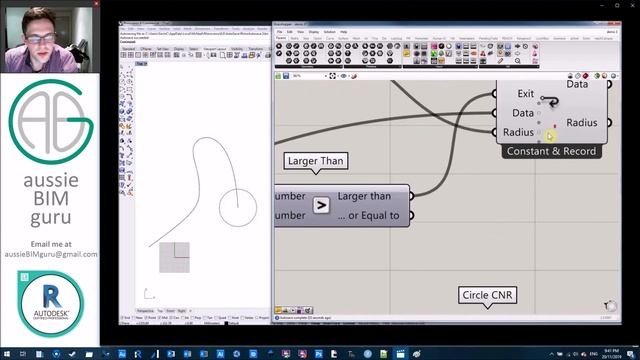Click green sphere preview icon at right canvas toolbar
The width and height of the screenshot is (640, 360).
597,76
